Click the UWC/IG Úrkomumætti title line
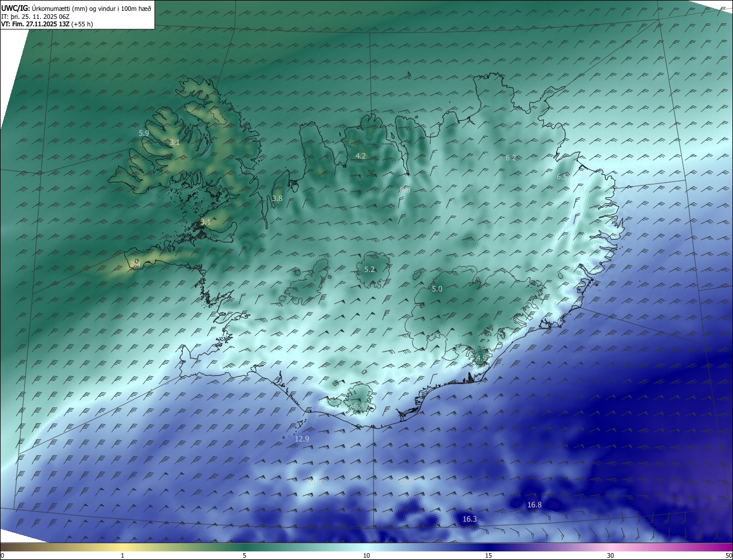The height and width of the screenshot is (560, 733). pos(76,7)
